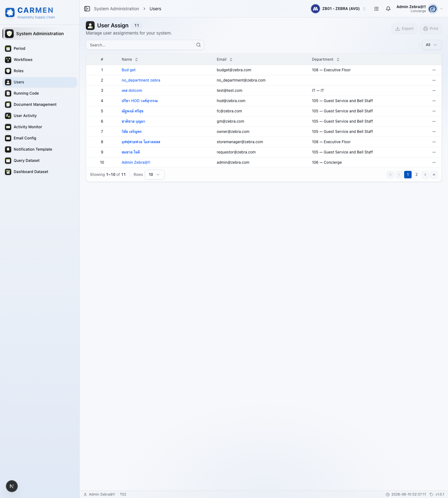Click the Export button
The height and width of the screenshot is (498, 448).
coord(404,29)
